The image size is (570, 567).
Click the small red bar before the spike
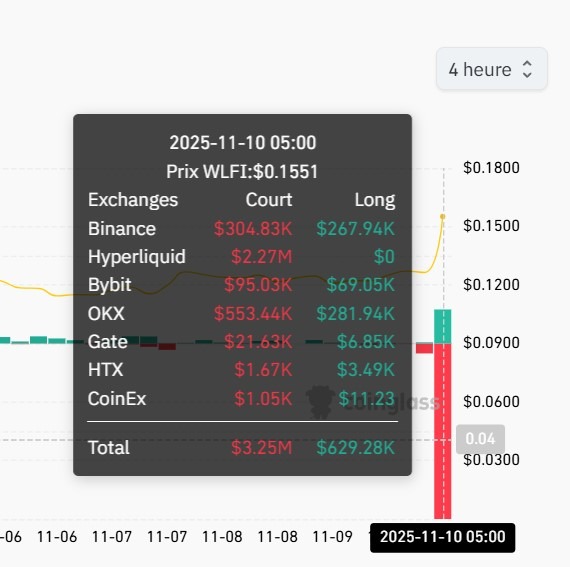[424, 348]
